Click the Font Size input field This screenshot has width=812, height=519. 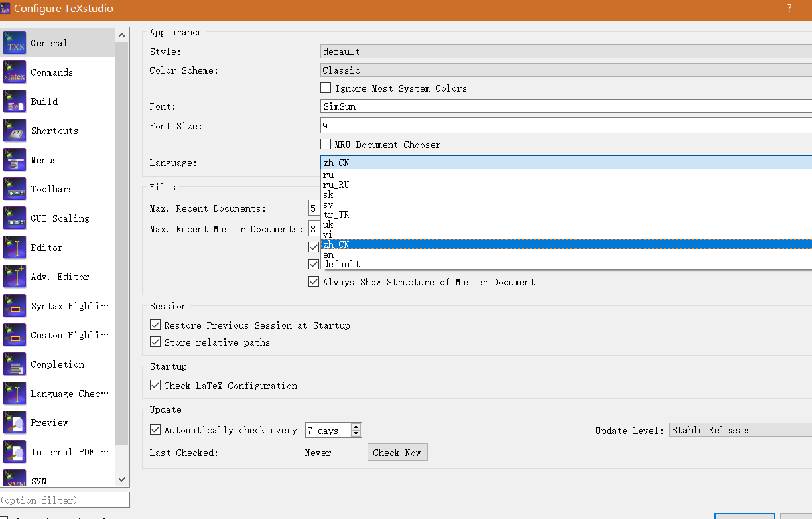566,126
